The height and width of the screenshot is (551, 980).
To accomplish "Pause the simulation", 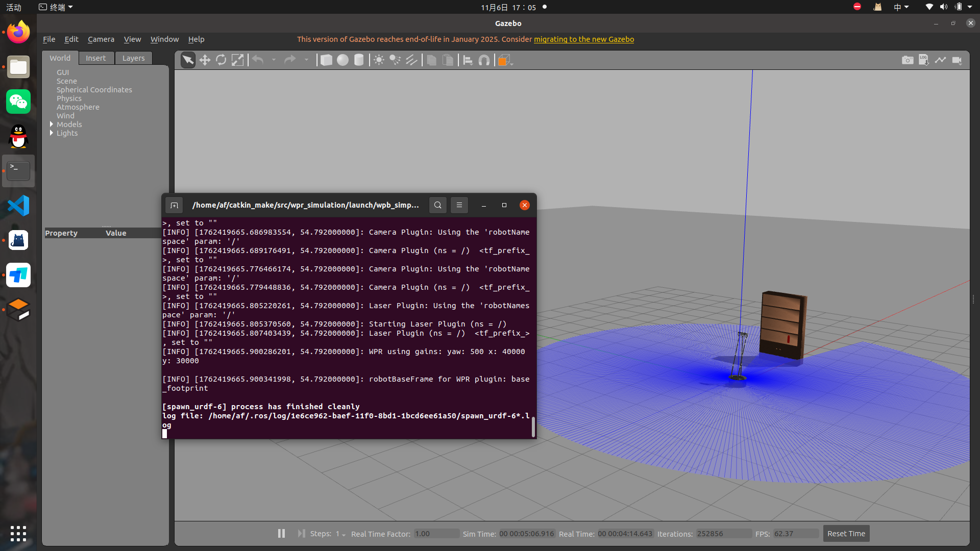I will (x=281, y=533).
